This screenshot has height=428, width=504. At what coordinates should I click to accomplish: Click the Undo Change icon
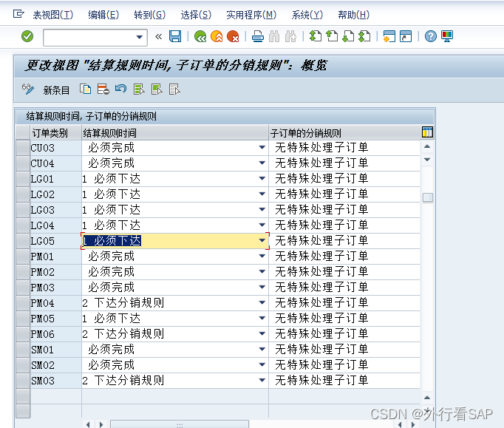(121, 89)
